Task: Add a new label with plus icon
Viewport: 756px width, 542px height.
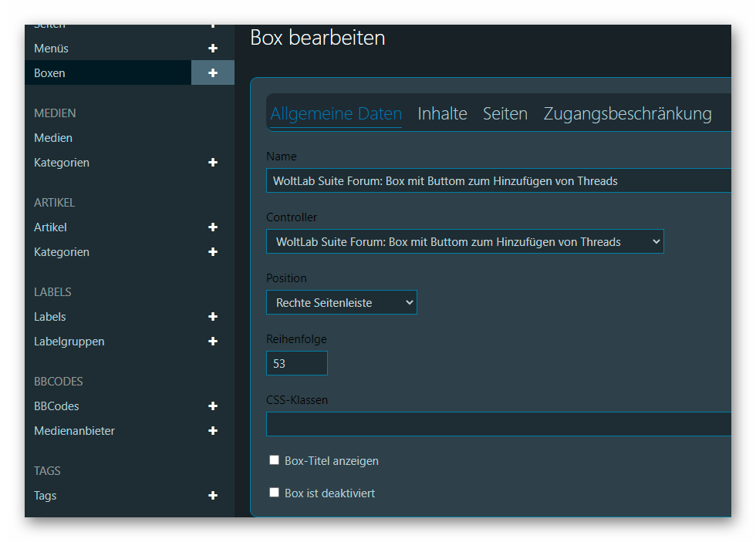Action: coord(213,317)
